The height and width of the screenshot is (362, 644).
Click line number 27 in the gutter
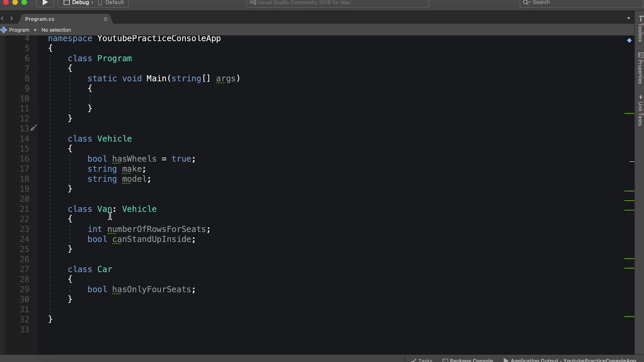tap(24, 269)
